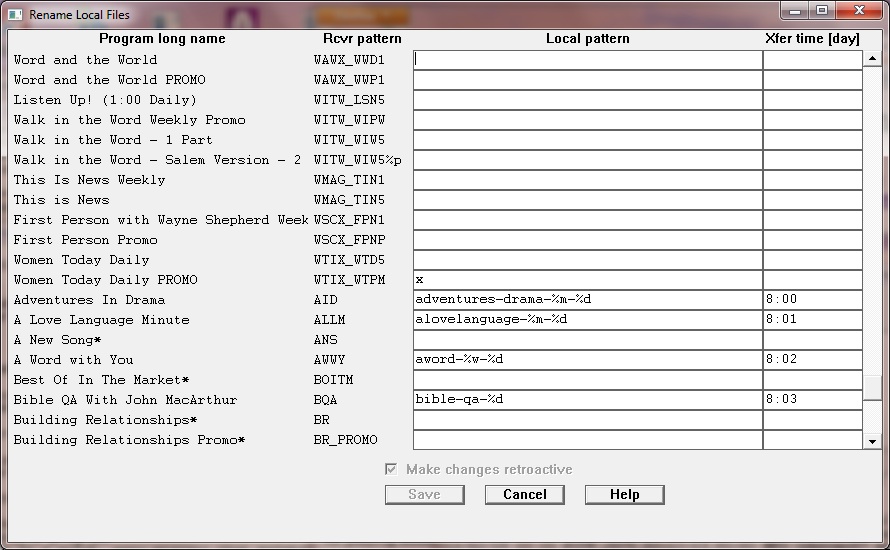
Task: Click Local pattern field for WITW_LSN5
Action: (588, 100)
